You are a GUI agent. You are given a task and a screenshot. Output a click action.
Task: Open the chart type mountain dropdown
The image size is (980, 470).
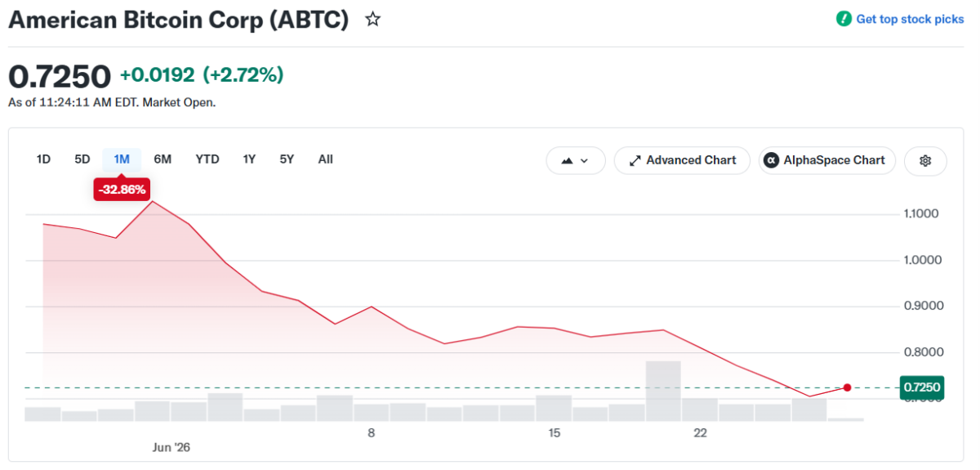[x=576, y=160]
